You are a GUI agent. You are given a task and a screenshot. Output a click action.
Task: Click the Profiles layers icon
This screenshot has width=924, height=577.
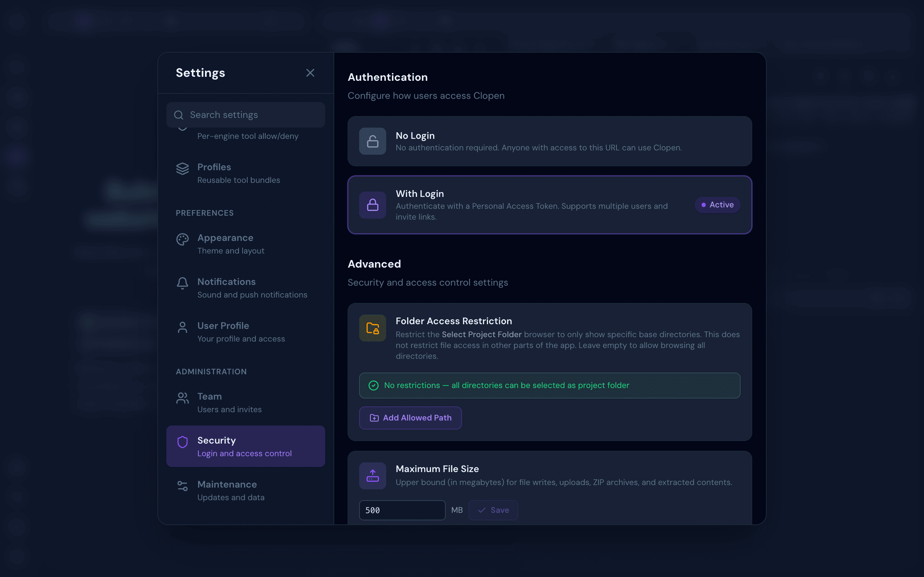click(x=183, y=169)
